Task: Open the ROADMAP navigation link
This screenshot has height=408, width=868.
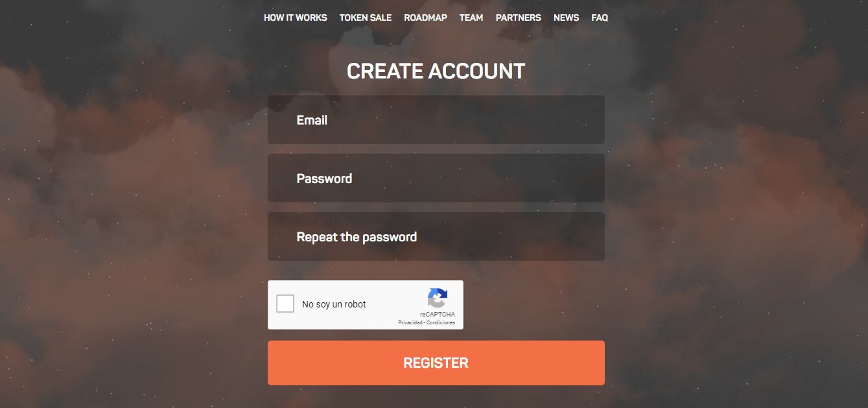Action: [x=425, y=18]
